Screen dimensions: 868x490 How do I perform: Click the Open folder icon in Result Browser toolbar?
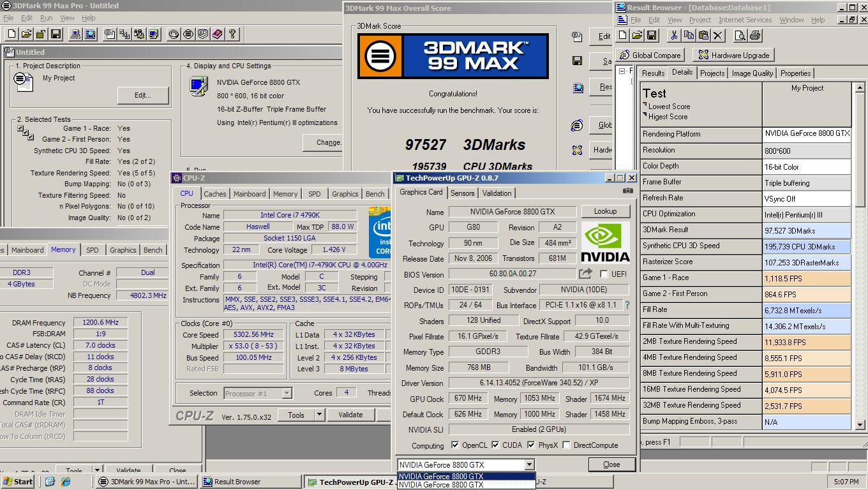coord(638,35)
